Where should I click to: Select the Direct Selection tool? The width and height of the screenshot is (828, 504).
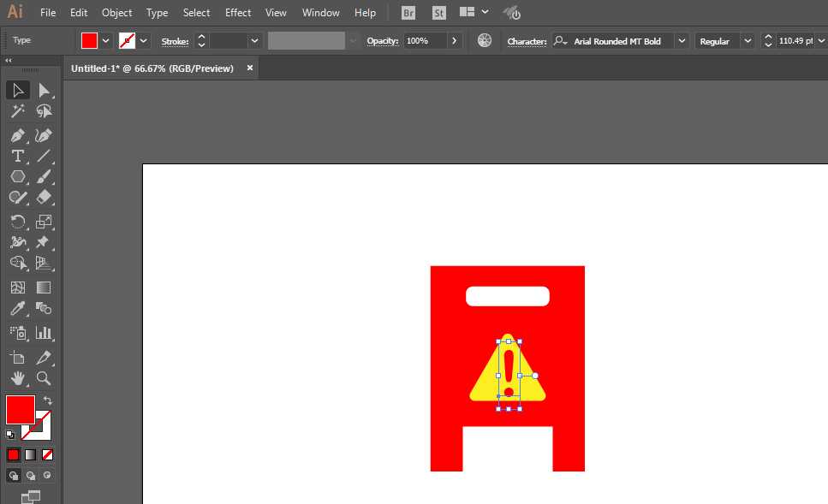[44, 90]
